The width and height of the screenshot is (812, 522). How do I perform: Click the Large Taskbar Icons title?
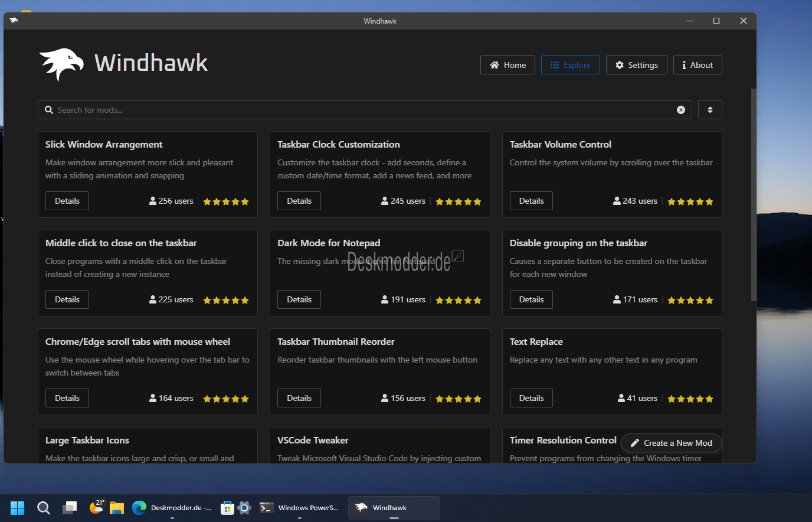click(87, 440)
